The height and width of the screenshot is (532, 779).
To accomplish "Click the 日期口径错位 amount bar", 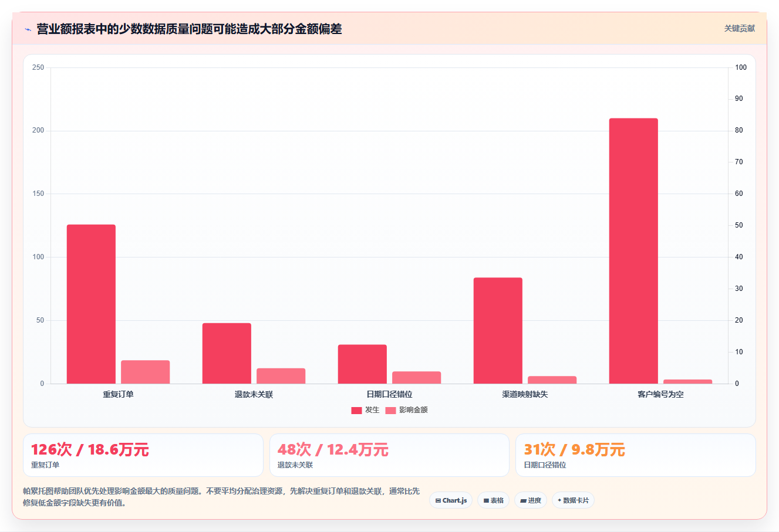I will pyautogui.click(x=417, y=378).
